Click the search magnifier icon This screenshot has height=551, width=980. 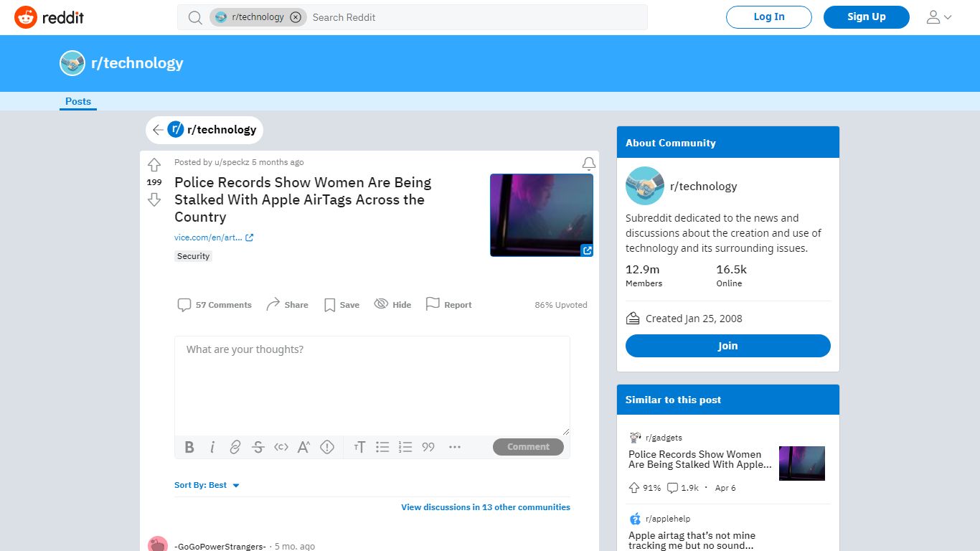point(195,17)
